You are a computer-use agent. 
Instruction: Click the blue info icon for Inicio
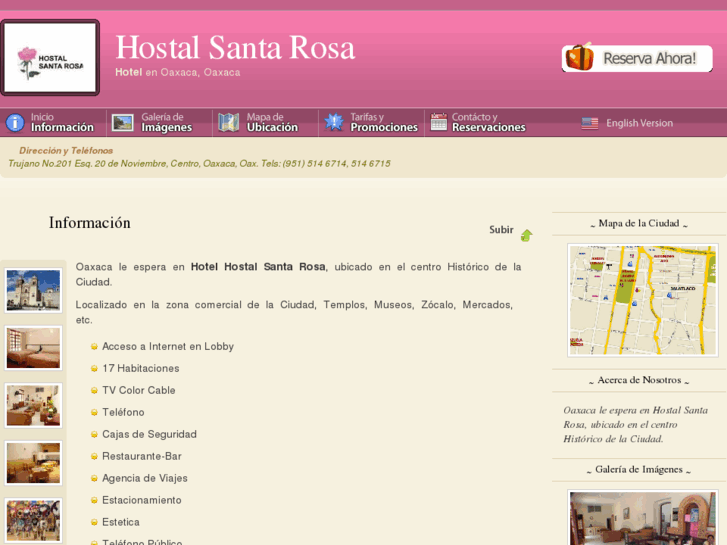pos(15,123)
